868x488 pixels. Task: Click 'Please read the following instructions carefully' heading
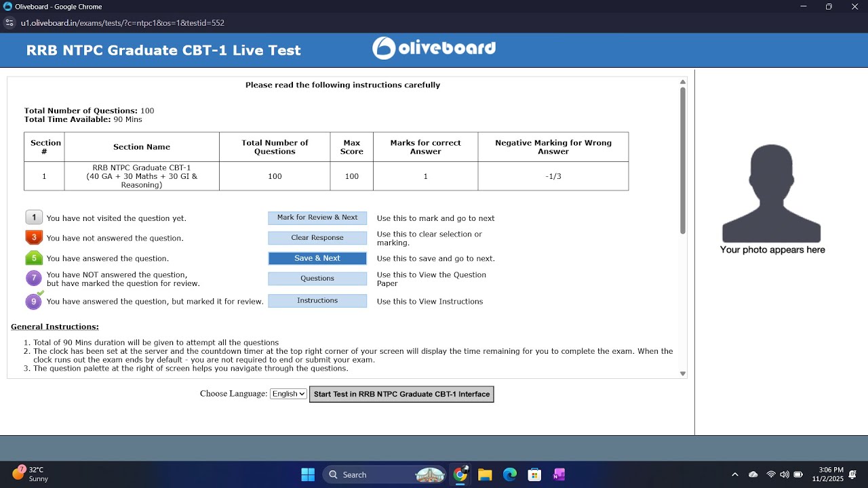[x=342, y=85]
